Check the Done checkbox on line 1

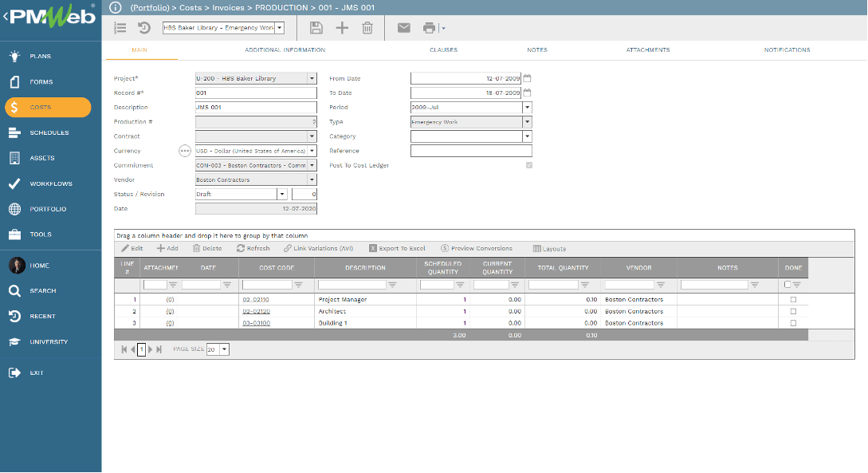click(x=793, y=299)
